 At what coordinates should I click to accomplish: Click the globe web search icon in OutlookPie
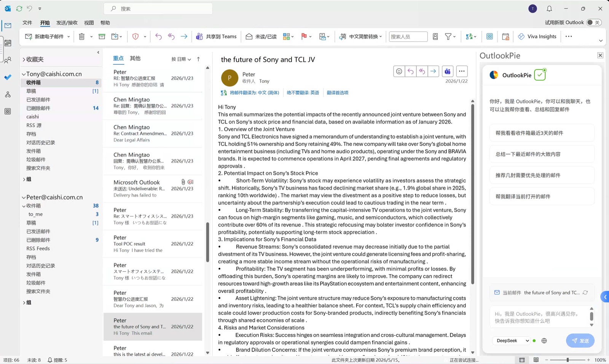(x=544, y=341)
